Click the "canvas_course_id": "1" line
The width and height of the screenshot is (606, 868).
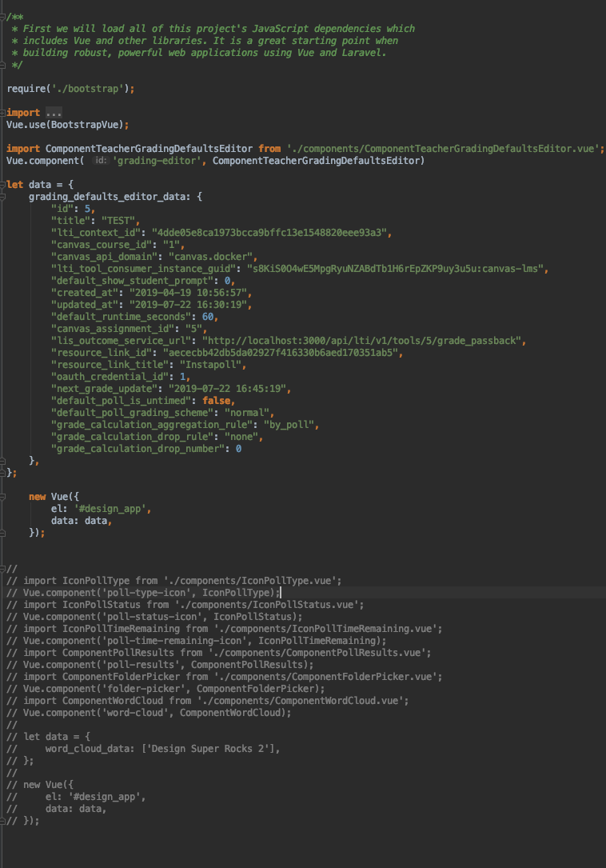click(x=118, y=245)
